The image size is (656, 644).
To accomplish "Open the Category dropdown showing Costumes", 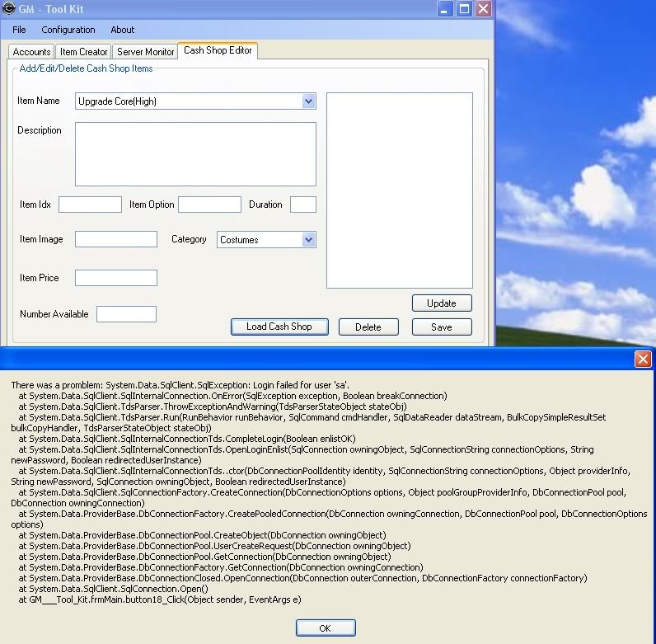I will pos(309,240).
